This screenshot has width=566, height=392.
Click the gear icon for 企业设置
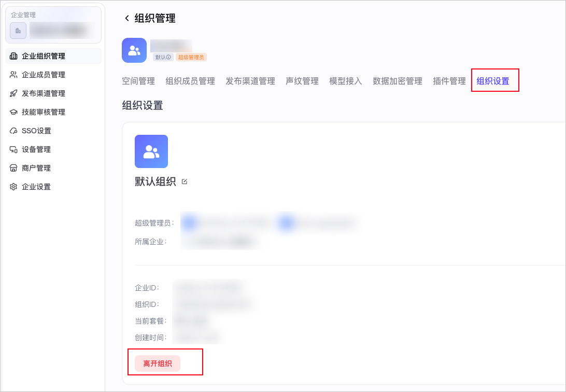coord(13,187)
